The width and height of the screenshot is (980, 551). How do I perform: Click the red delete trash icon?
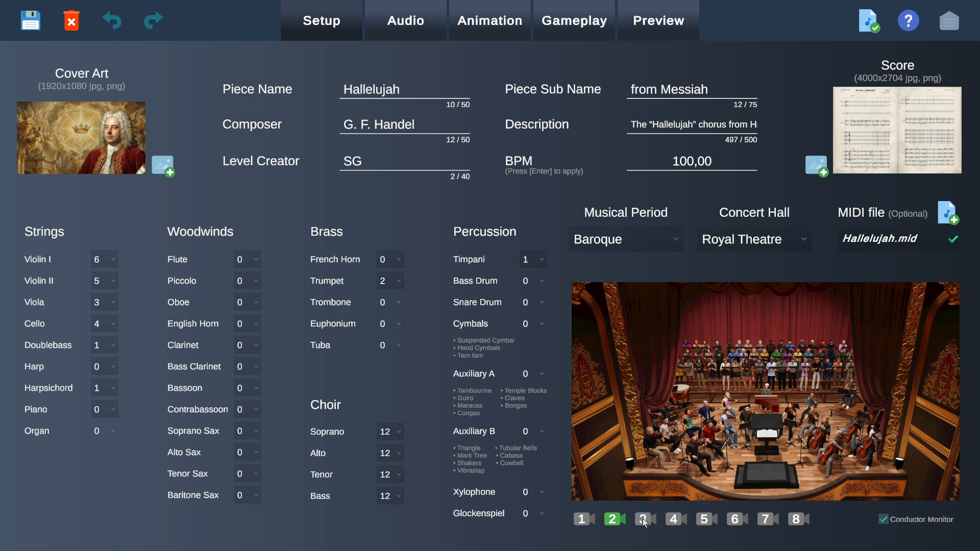[71, 20]
